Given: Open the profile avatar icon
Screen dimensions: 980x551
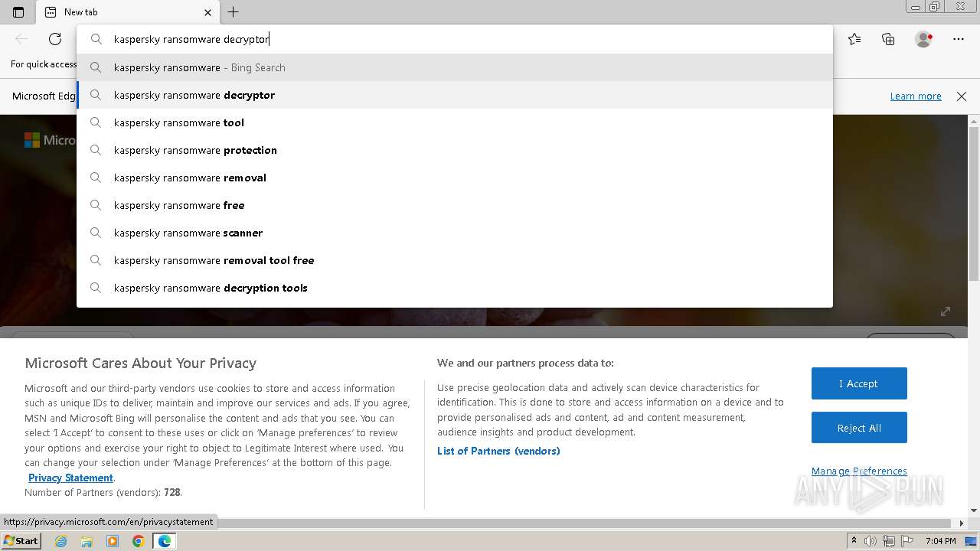Looking at the screenshot, I should [x=924, y=39].
